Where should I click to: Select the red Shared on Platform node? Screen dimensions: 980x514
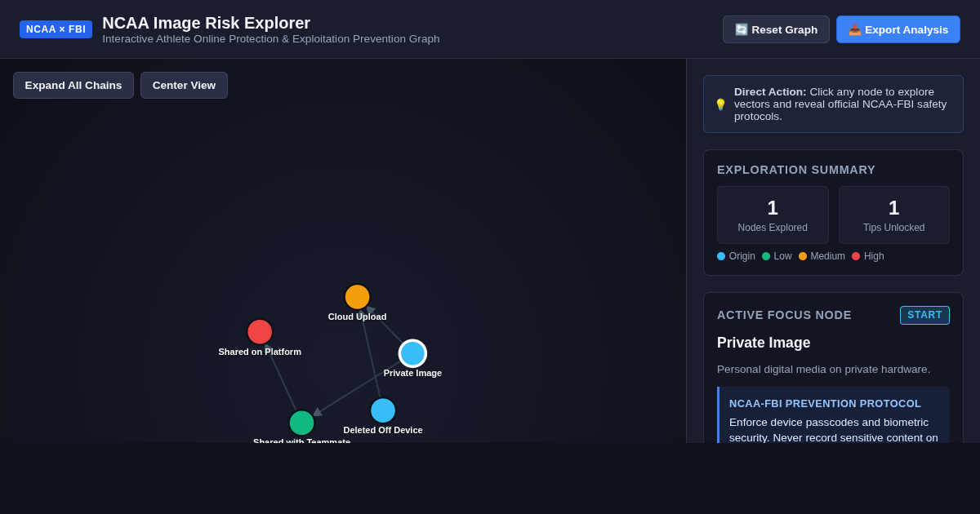coord(260,332)
